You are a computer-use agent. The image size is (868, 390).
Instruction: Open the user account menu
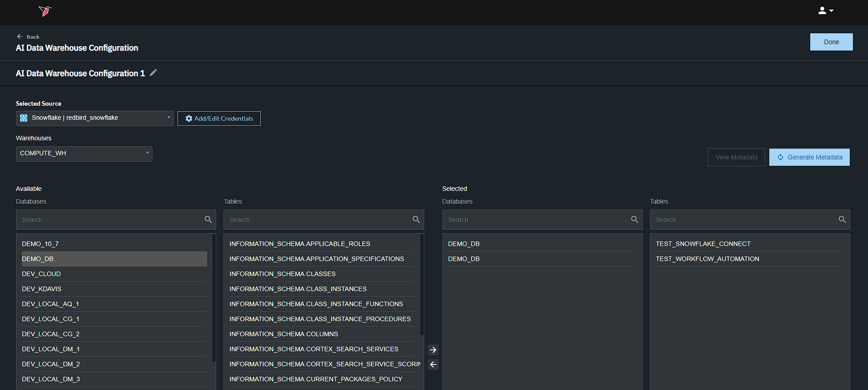825,10
